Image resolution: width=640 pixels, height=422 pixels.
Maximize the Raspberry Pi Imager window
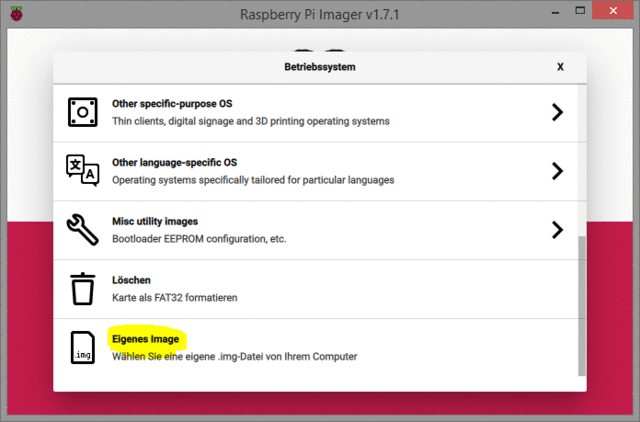coord(580,11)
